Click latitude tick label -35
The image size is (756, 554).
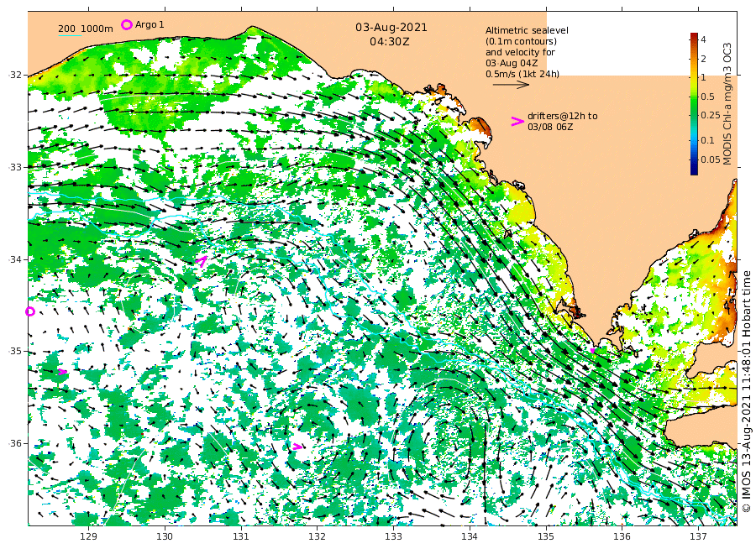click(15, 351)
